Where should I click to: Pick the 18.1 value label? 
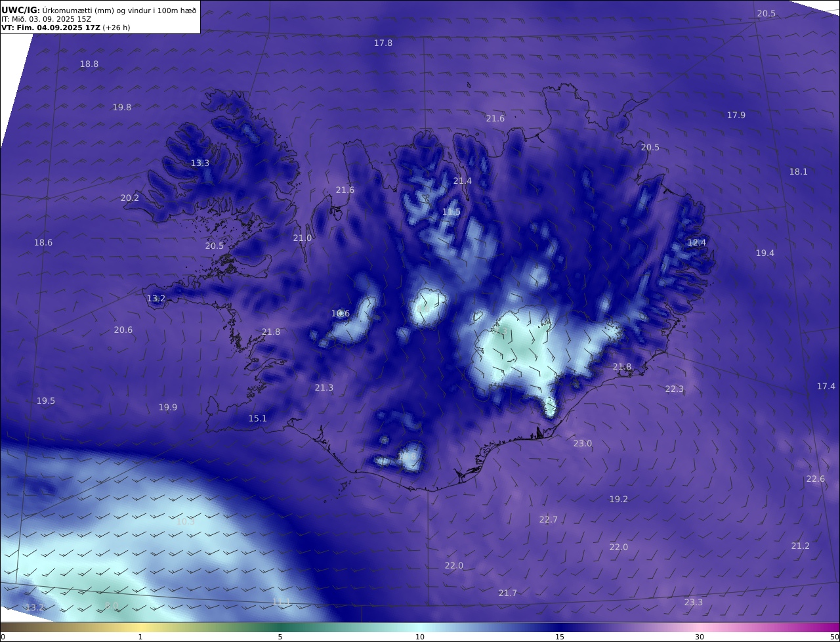pyautogui.click(x=799, y=172)
